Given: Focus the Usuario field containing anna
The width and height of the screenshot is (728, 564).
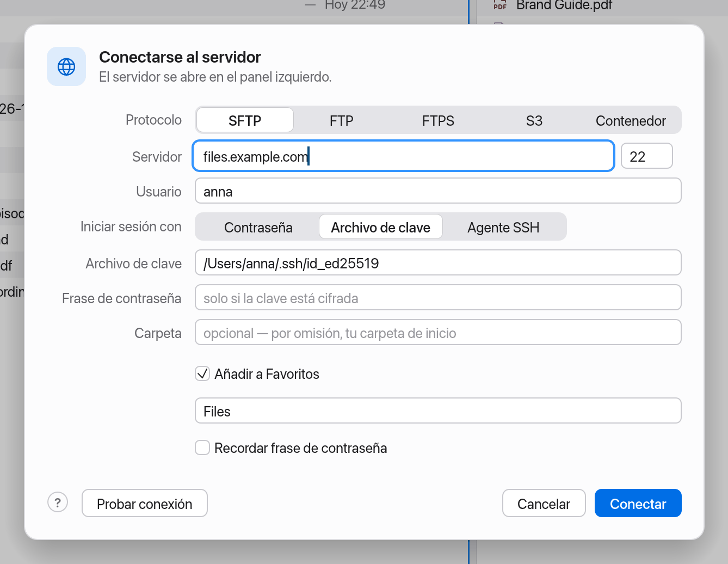Looking at the screenshot, I should (x=438, y=191).
